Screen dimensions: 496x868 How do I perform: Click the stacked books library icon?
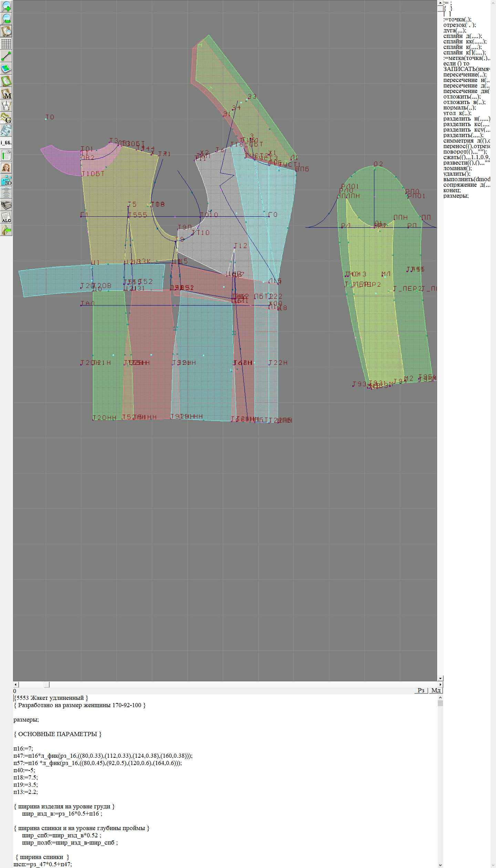tap(6, 205)
